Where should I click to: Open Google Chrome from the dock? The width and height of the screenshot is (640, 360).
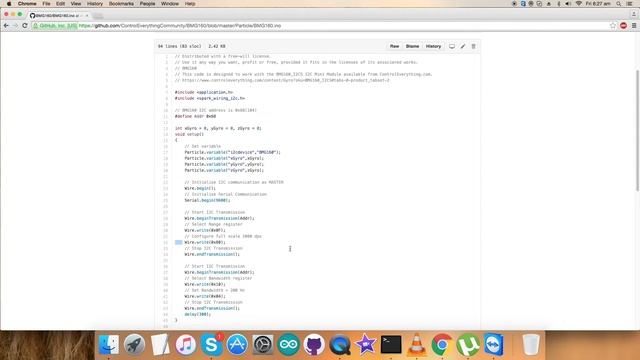(442, 344)
